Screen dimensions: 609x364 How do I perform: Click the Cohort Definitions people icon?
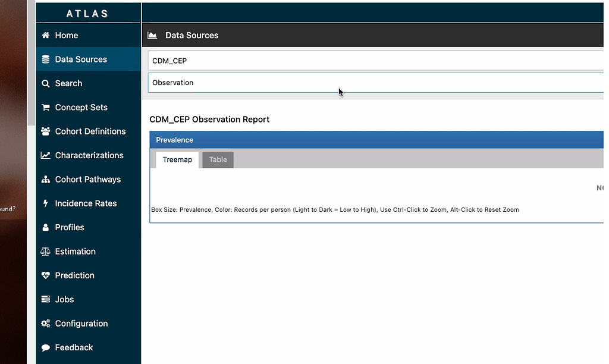coord(45,131)
